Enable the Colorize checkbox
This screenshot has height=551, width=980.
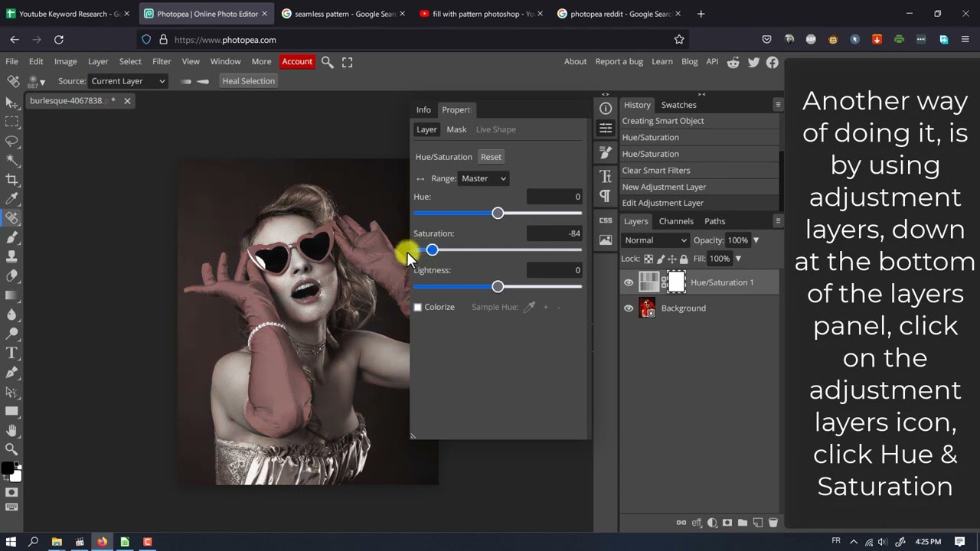tap(418, 307)
